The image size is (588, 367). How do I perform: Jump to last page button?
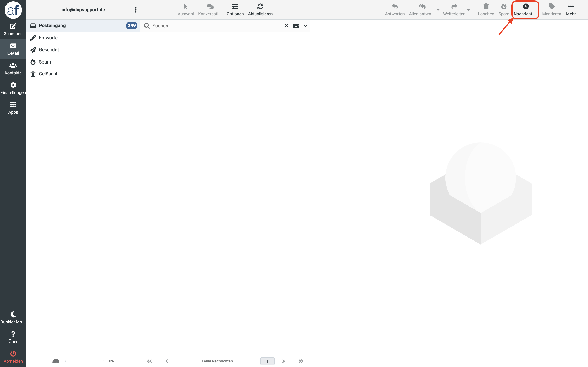[301, 361]
